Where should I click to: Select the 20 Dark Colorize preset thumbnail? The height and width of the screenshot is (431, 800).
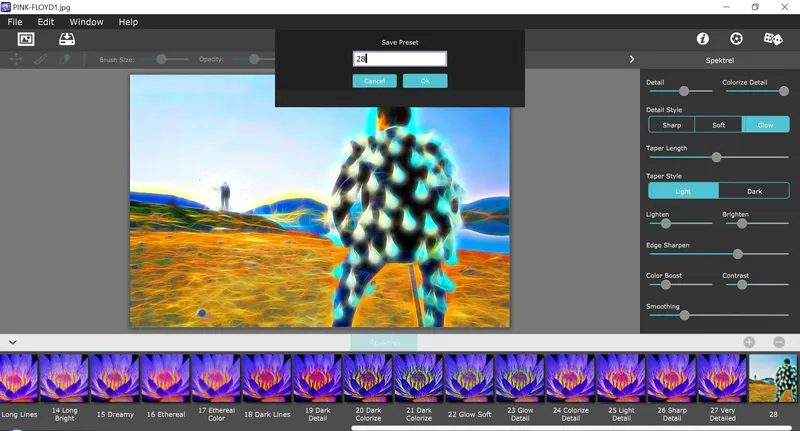(368, 378)
